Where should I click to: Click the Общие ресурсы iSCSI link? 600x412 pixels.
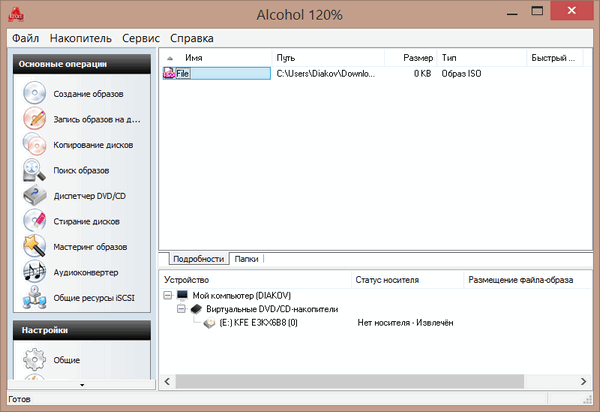[x=94, y=298]
